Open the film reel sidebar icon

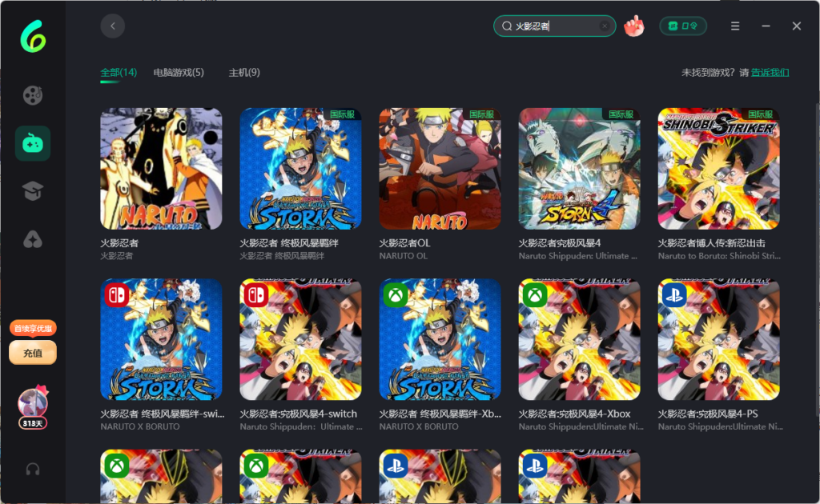coord(32,95)
